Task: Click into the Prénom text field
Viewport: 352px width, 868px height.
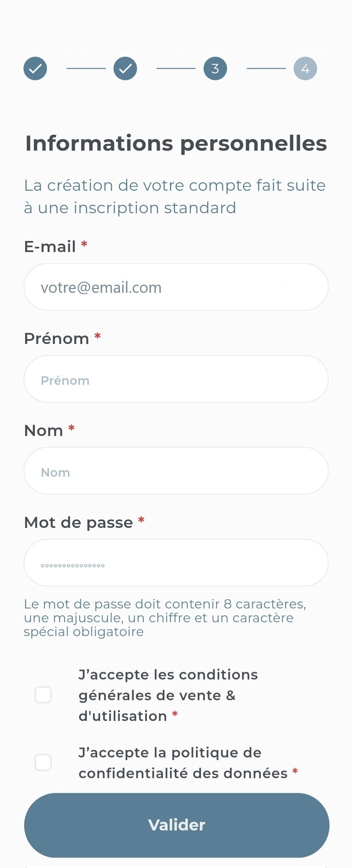Action: 176,379
